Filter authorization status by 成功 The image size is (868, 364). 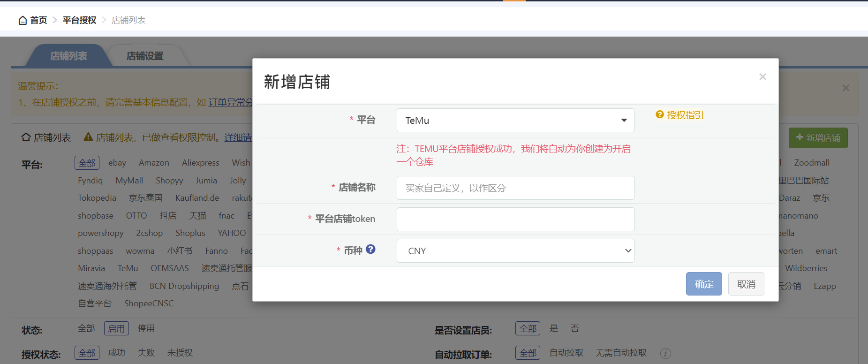[x=116, y=353]
